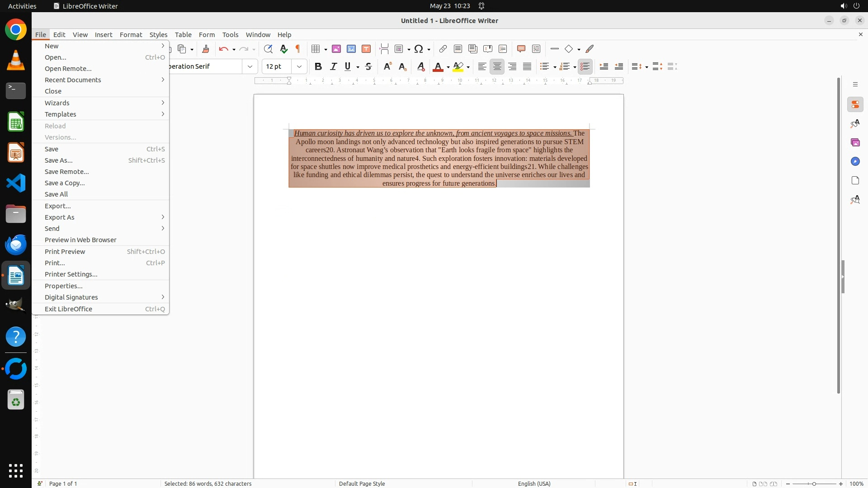Click the zoom slider in the status bar
Viewport: 868px width, 488px height.
814,483
